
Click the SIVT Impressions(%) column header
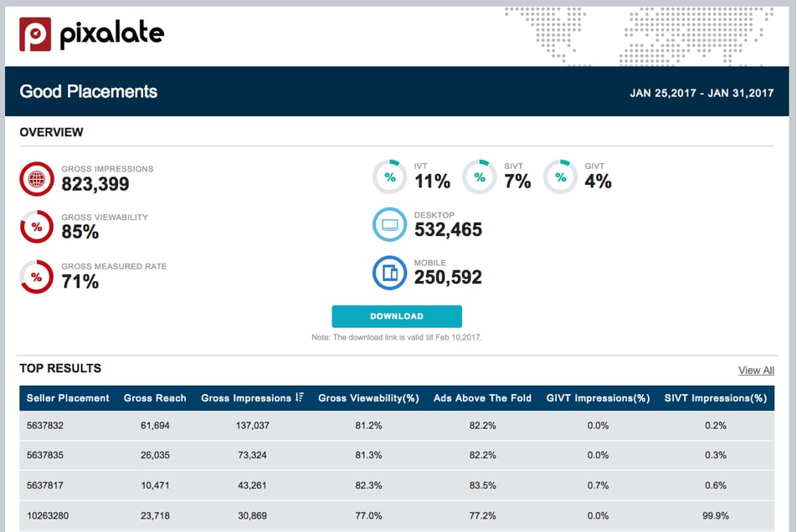click(715, 398)
